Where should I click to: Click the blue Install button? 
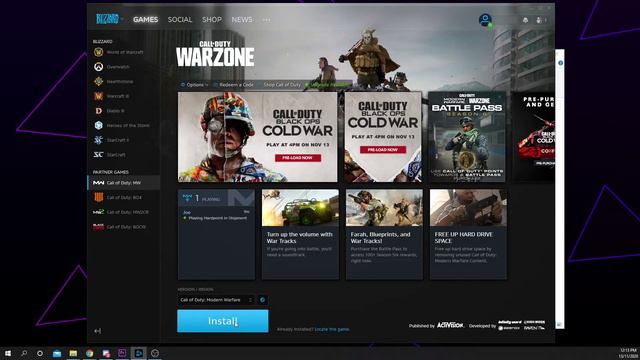pos(223,321)
